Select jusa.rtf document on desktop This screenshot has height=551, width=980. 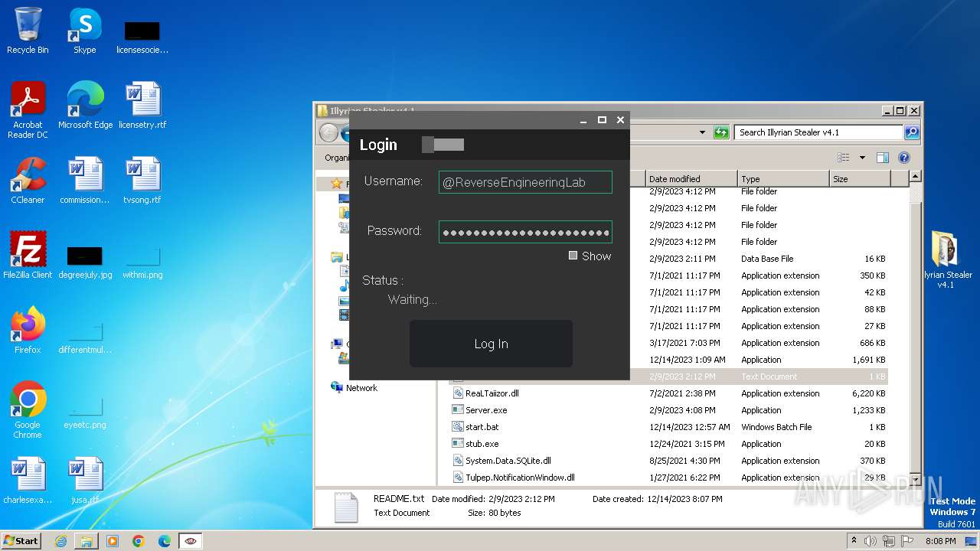(85, 481)
